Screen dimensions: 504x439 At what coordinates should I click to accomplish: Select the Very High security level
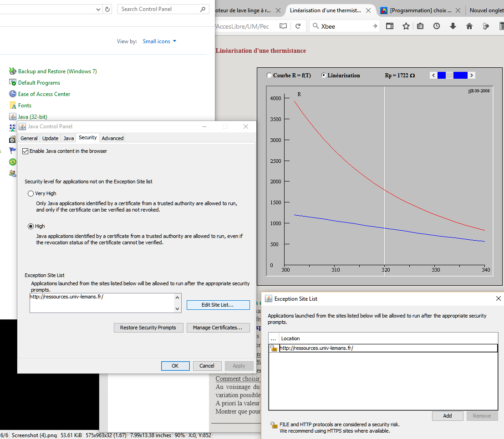(31, 193)
